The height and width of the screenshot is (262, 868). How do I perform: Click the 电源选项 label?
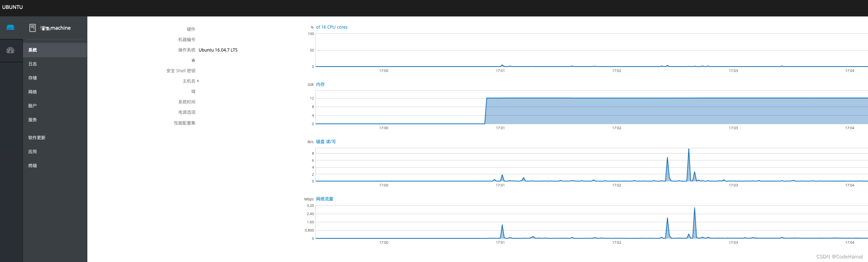(x=187, y=112)
